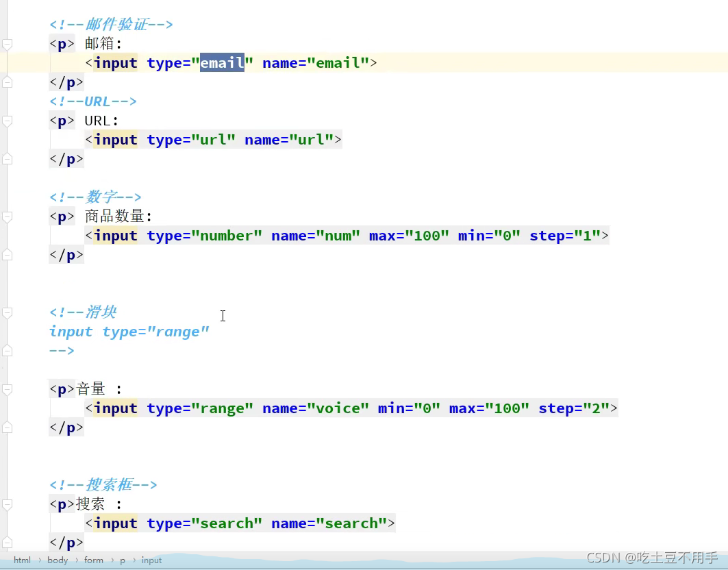Click the <!--搜索框--> comment
This screenshot has height=570, width=728.
pos(103,485)
